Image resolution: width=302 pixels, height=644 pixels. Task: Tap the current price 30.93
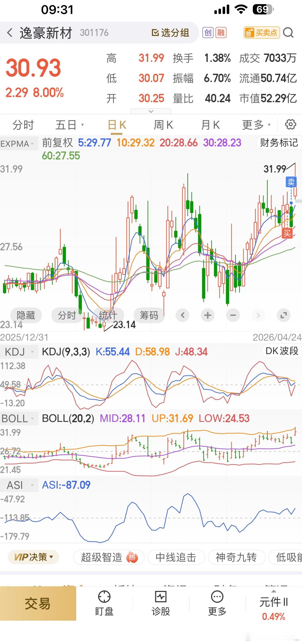point(33,68)
